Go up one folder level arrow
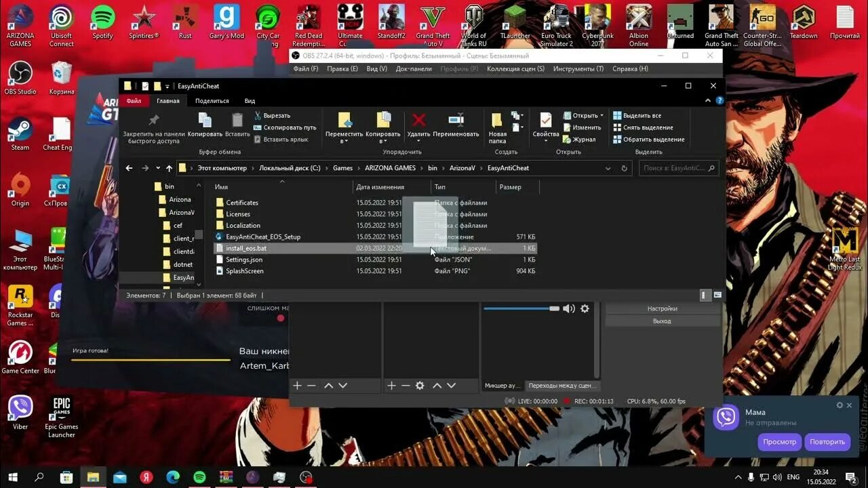Viewport: 868px width, 488px height. (x=169, y=168)
